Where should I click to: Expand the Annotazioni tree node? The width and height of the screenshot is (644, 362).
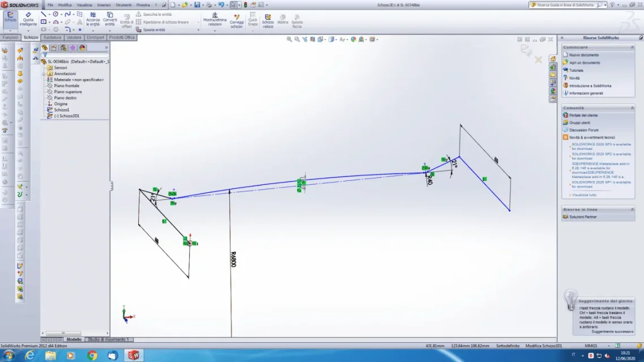(x=44, y=74)
